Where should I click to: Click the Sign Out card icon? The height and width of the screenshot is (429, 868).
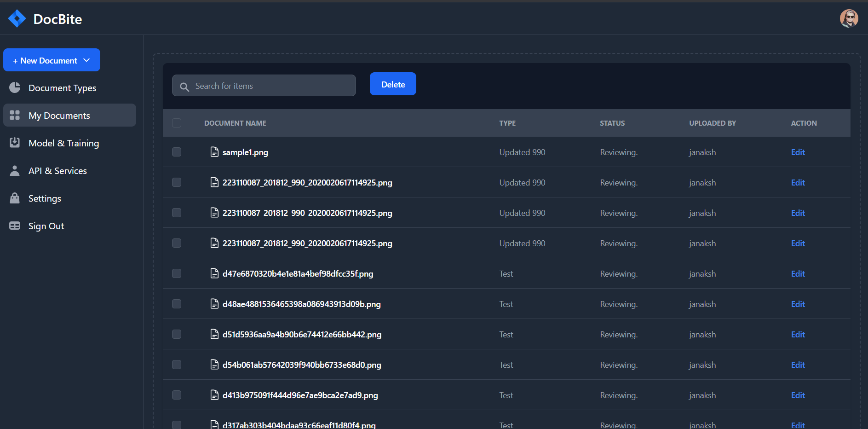click(15, 226)
